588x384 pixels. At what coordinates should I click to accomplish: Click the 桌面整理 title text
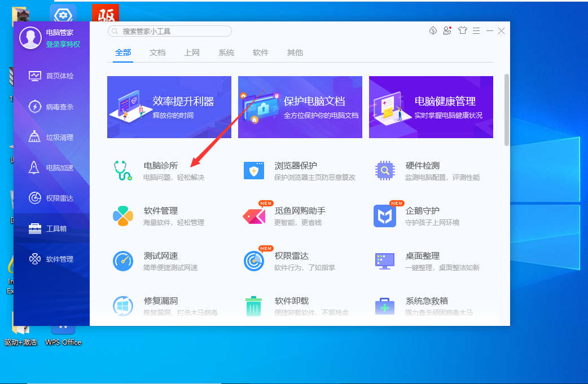click(423, 256)
